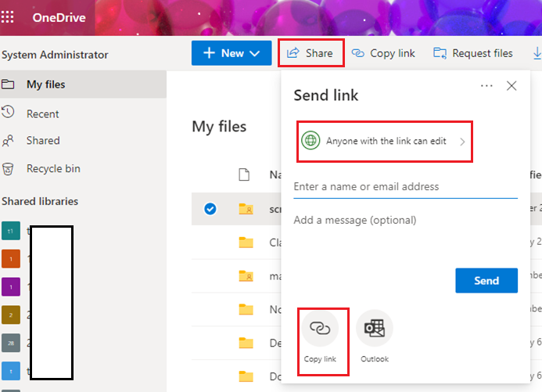Open Recycle bin in the sidebar
The height and width of the screenshot is (392, 542).
tap(53, 169)
